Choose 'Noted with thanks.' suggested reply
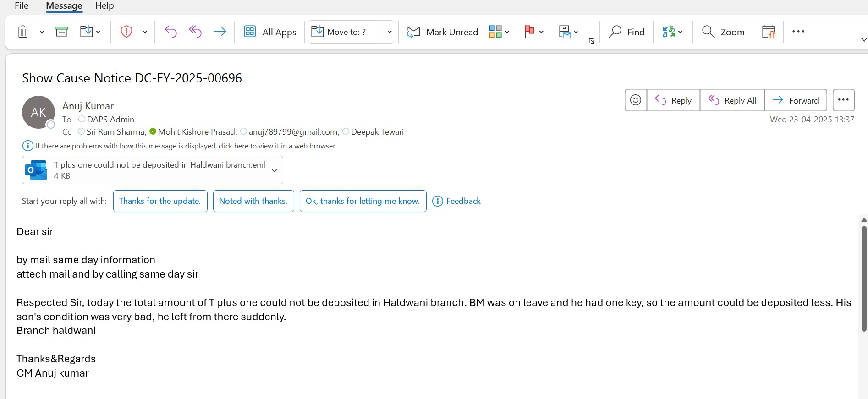The width and height of the screenshot is (868, 399). [x=253, y=201]
